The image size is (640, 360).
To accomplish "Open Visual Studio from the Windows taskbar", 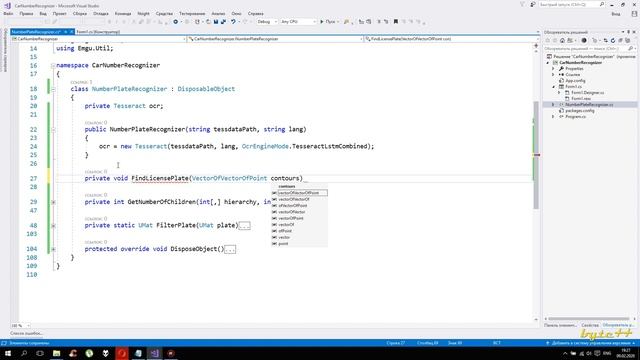I will 154,353.
